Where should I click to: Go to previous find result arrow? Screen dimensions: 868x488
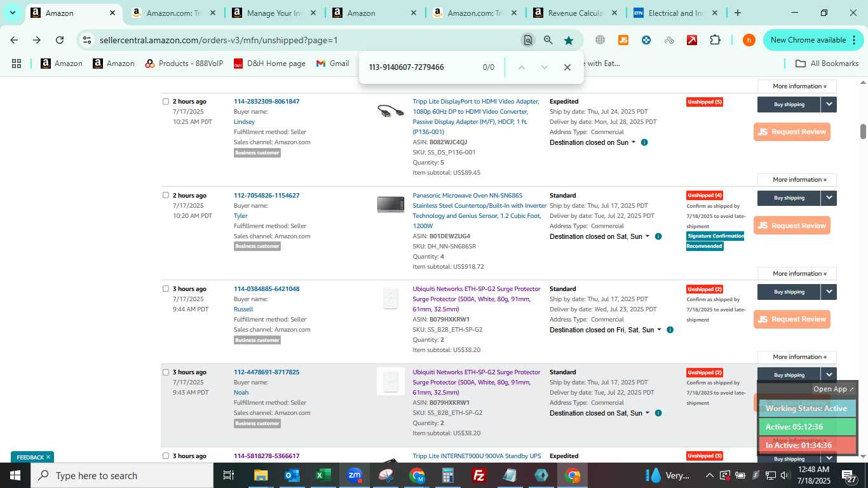[x=522, y=67]
